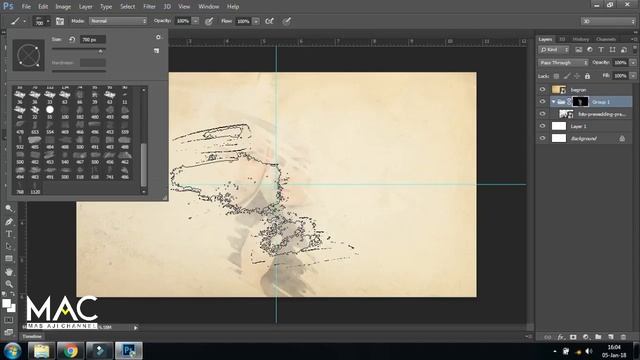Lock image pixels brush icon

tap(567, 76)
